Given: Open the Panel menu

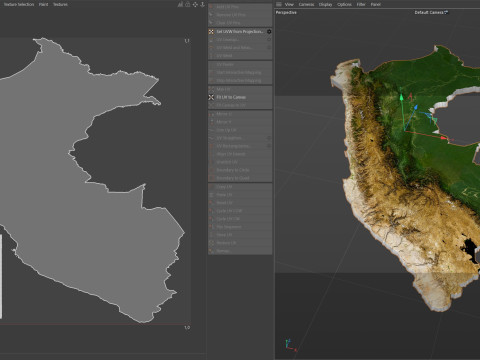Looking at the screenshot, I should [x=376, y=4].
